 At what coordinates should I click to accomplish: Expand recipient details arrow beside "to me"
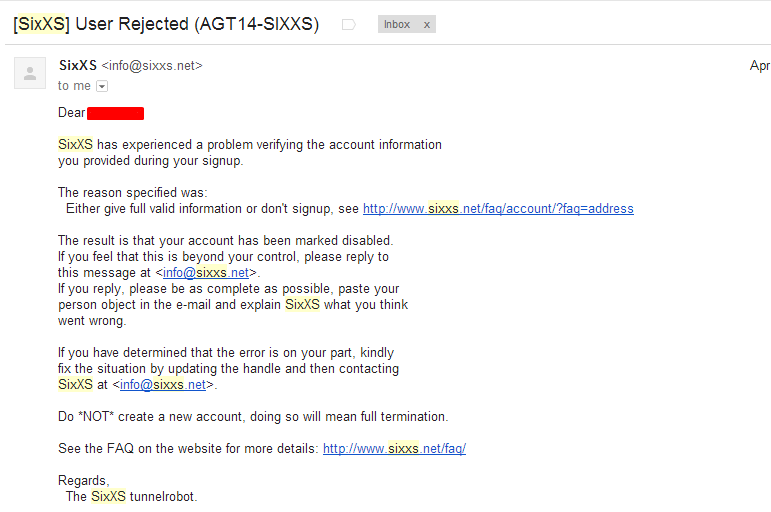102,87
